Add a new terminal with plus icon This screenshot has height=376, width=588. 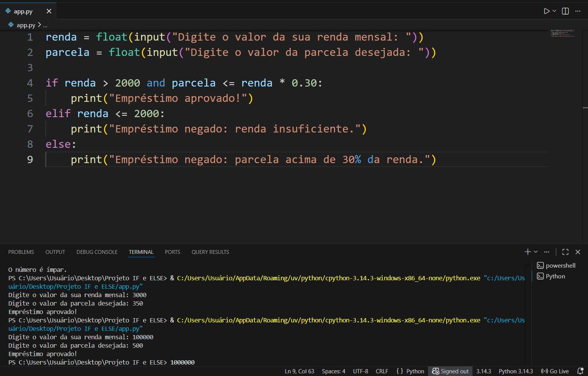coord(528,252)
